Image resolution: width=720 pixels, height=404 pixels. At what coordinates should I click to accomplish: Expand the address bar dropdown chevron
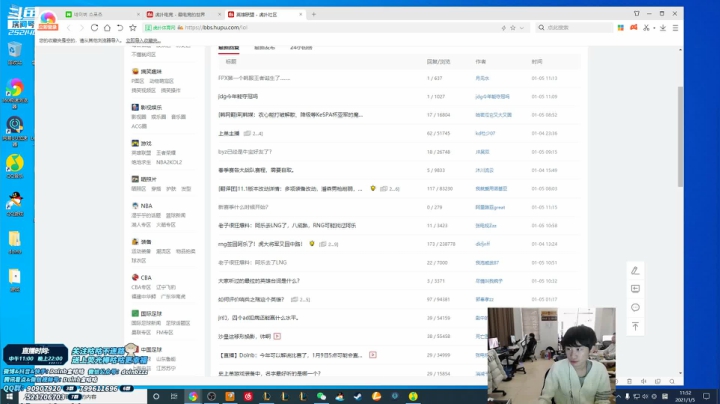click(522, 28)
